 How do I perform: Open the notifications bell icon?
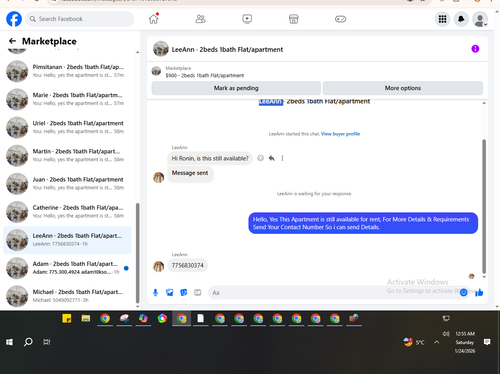(461, 19)
